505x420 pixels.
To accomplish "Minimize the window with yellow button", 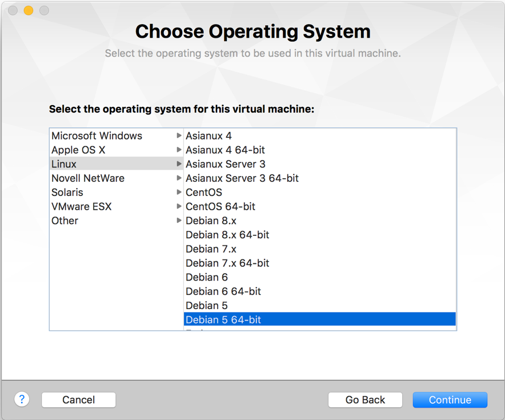I will [x=29, y=11].
